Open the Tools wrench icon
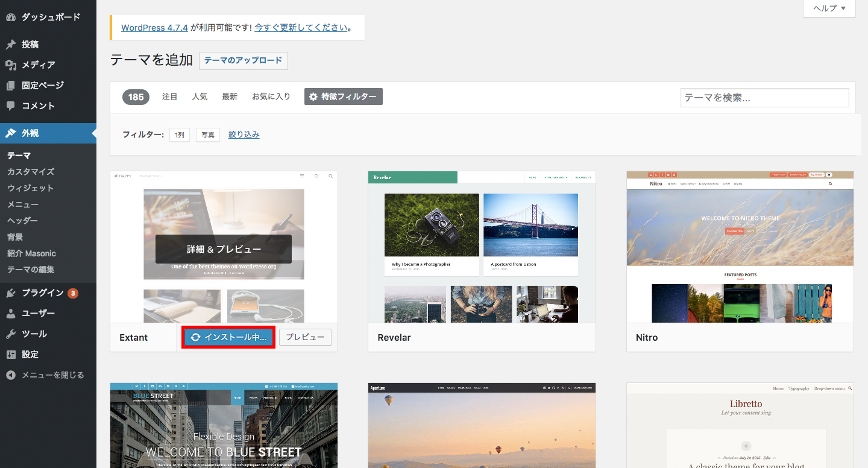 coord(11,334)
